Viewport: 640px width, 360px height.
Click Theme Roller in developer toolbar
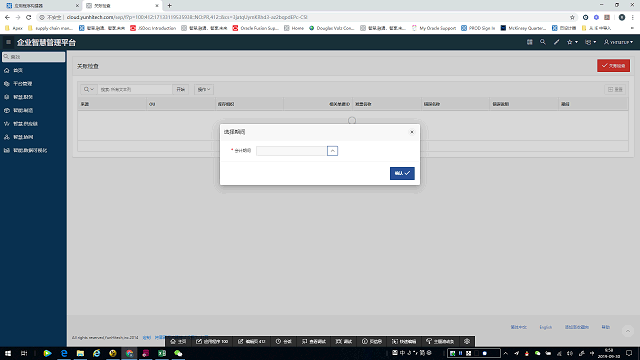(x=440, y=342)
